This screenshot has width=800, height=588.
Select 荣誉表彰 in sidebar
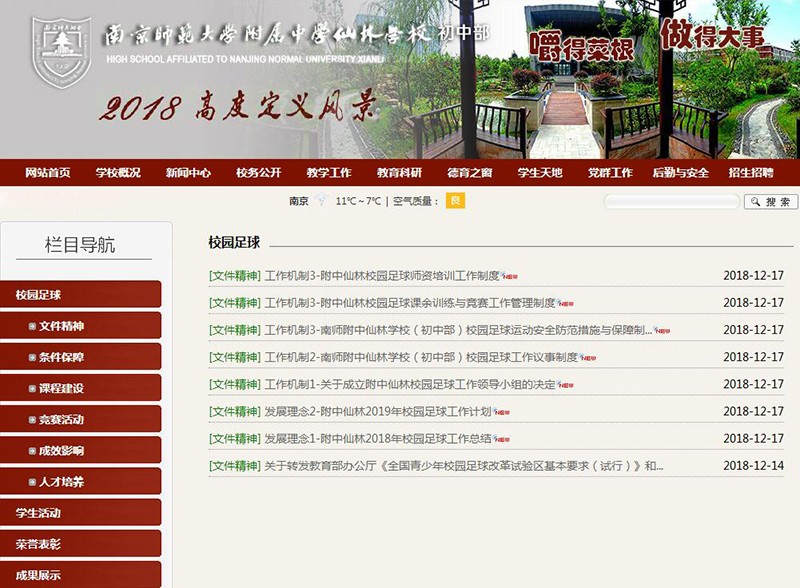pyautogui.click(x=81, y=544)
